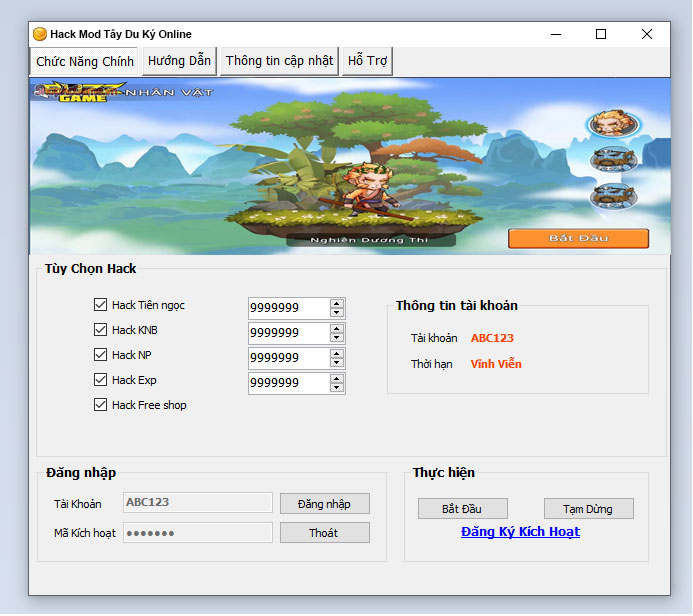Toggle the Hack KNB checkbox
Image resolution: width=693 pixels, height=616 pixels.
click(100, 330)
